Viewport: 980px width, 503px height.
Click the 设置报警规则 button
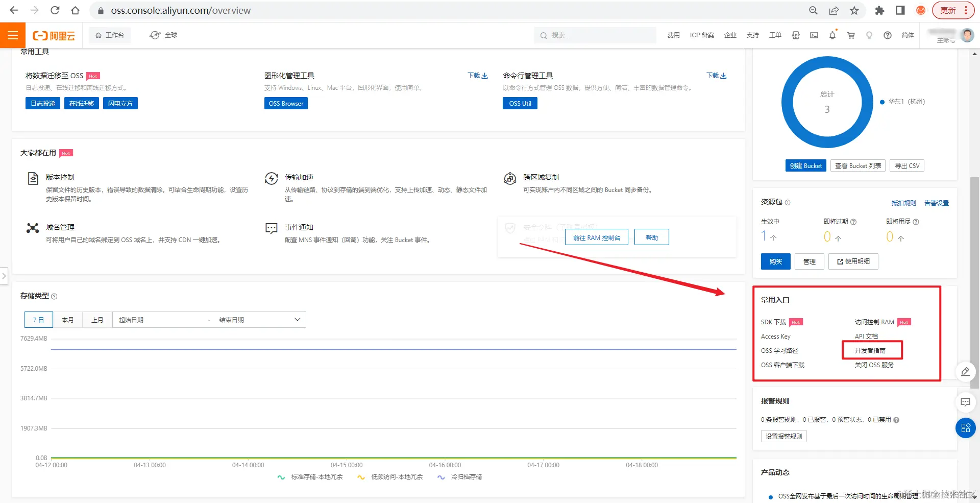pos(784,437)
